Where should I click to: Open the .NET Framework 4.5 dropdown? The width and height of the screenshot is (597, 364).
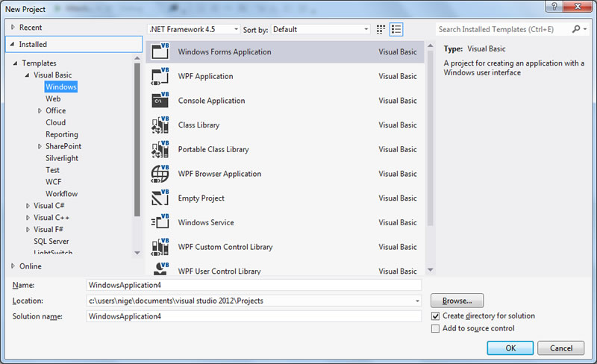pyautogui.click(x=194, y=29)
